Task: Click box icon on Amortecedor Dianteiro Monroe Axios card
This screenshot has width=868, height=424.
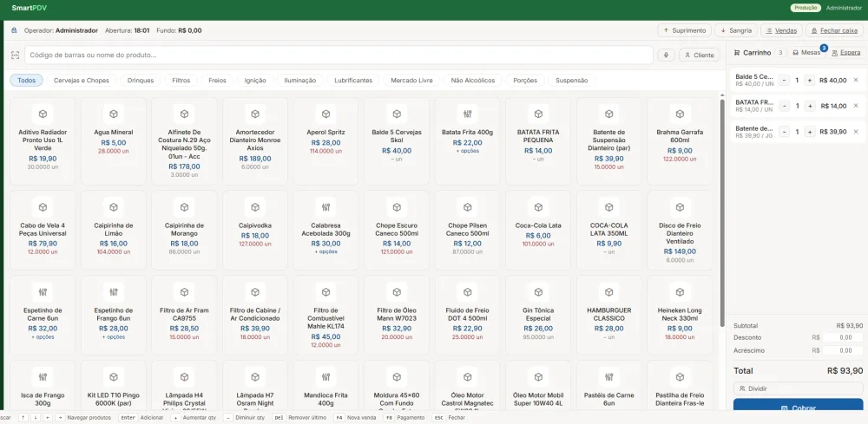Action: (255, 114)
